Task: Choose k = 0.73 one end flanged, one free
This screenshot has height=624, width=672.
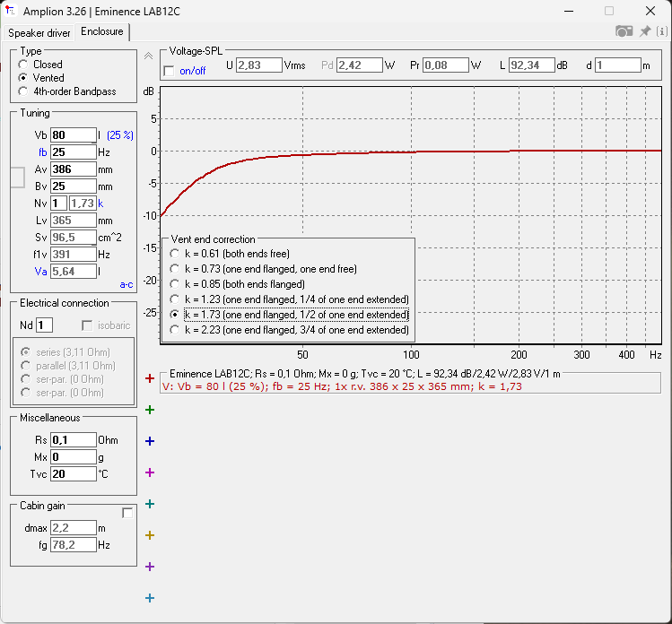Action: click(x=263, y=269)
